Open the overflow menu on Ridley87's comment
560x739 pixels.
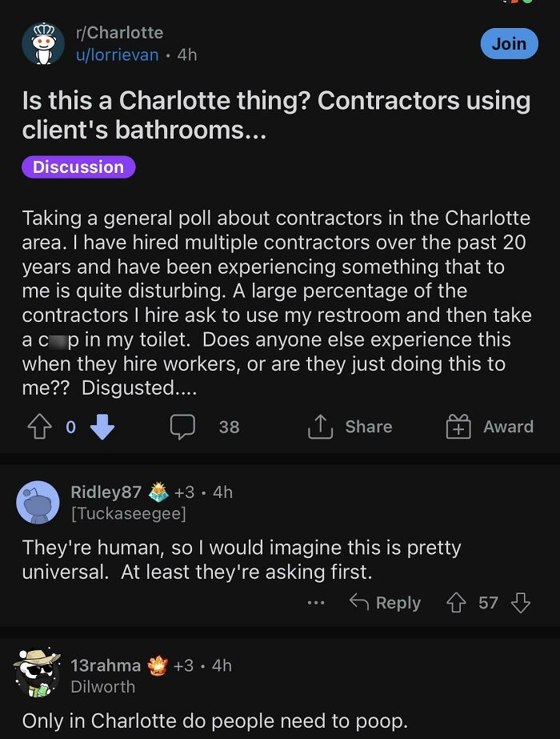click(317, 603)
